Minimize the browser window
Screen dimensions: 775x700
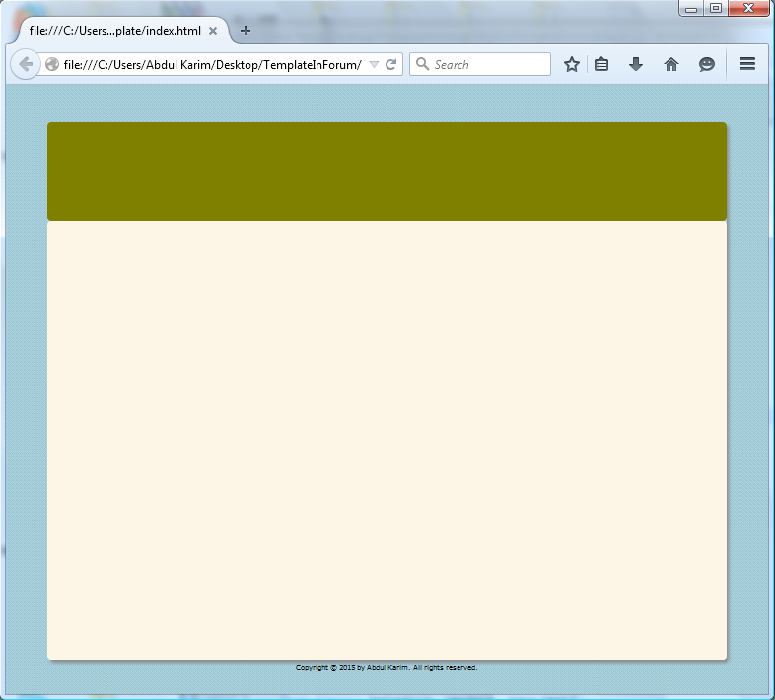pyautogui.click(x=691, y=9)
